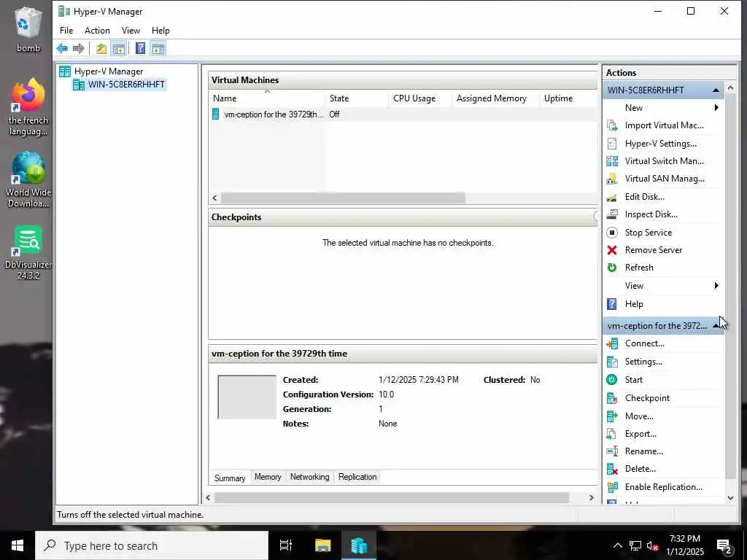Sort by CPU Usage column header
This screenshot has width=747, height=560.
[420, 98]
